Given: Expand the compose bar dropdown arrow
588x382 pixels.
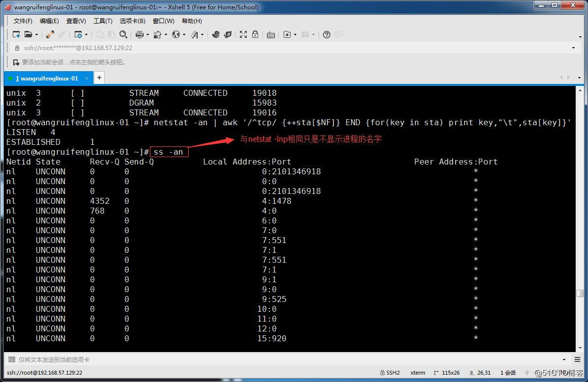Looking at the screenshot, I should click(x=564, y=359).
